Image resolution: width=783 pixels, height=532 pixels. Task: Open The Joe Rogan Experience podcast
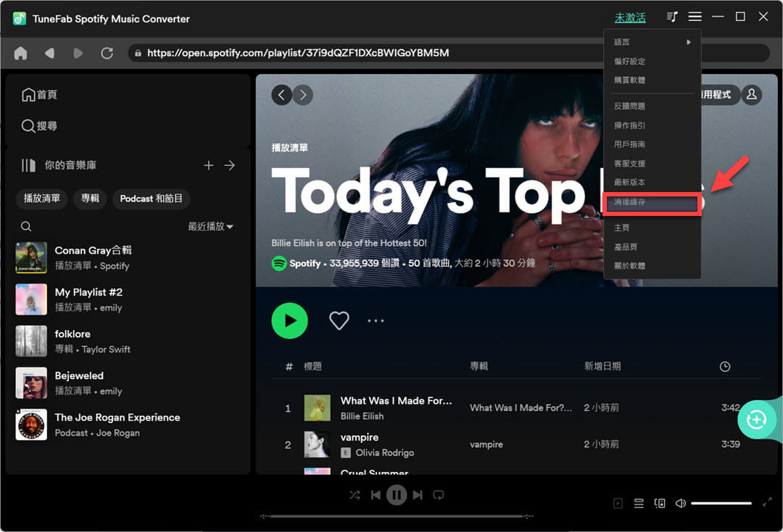coord(128,425)
